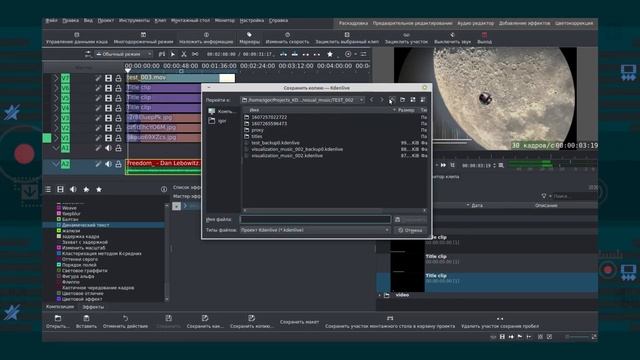Click Открыть button in bottom toolbar
Viewport: 640px width, 360px height.
(x=58, y=322)
